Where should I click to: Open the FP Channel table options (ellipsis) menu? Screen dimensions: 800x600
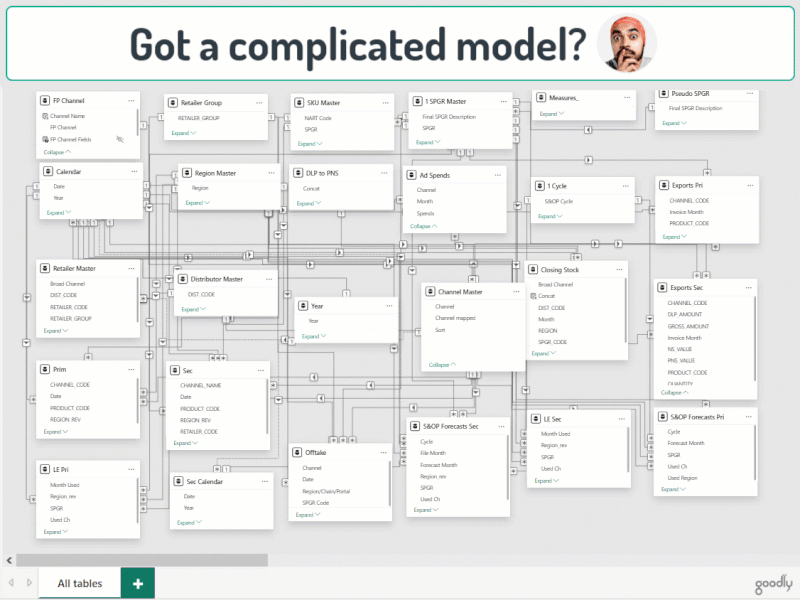pos(131,100)
